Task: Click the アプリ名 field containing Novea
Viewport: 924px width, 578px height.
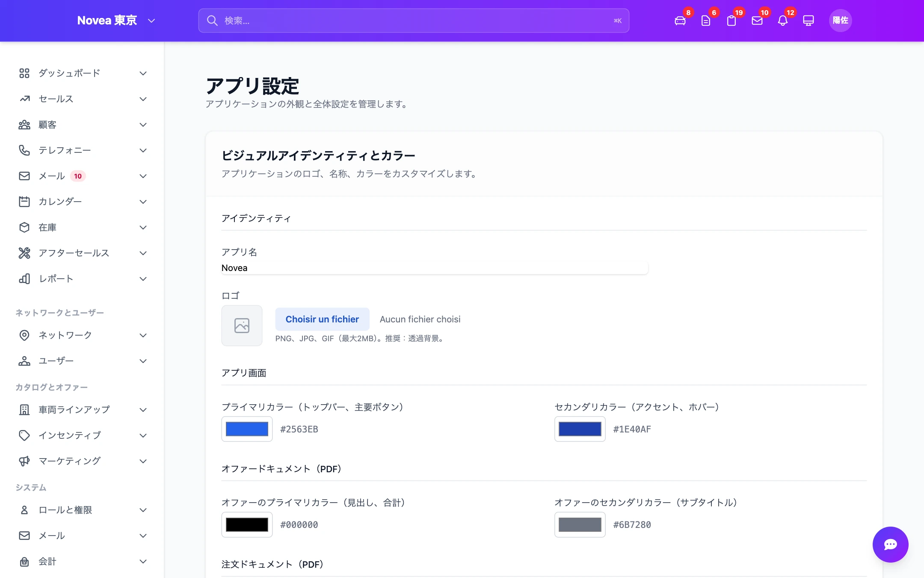Action: point(435,268)
